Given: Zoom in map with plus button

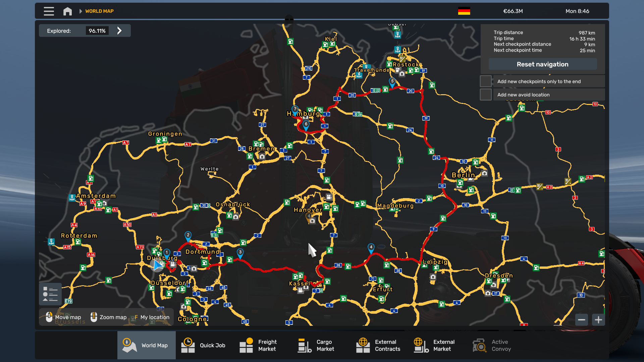Looking at the screenshot, I should click(x=598, y=320).
